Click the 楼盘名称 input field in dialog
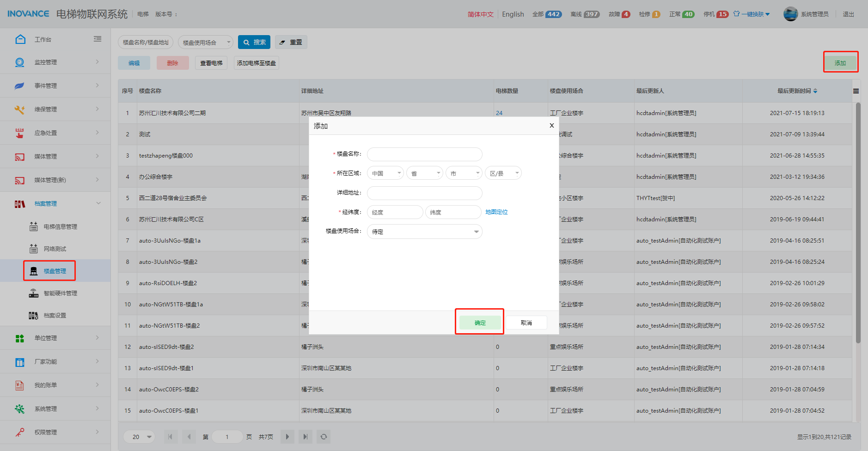Image resolution: width=868 pixels, height=451 pixels. pyautogui.click(x=425, y=154)
